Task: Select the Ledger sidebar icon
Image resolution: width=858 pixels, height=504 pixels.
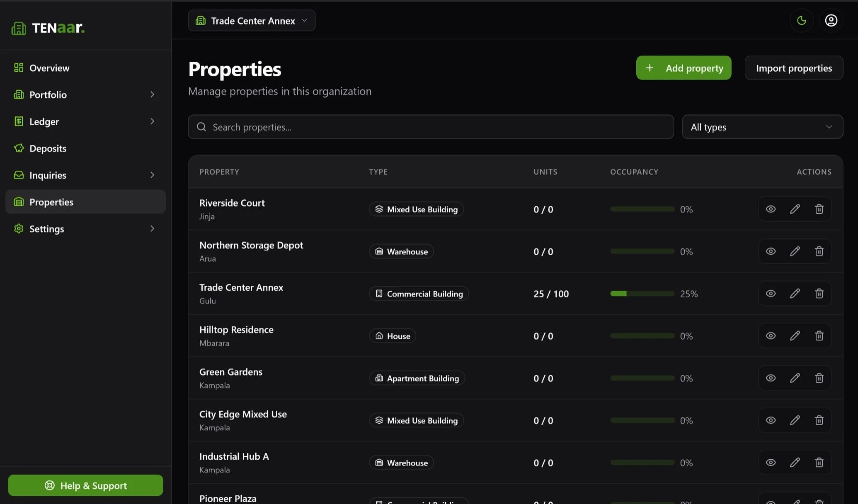Action: (x=19, y=121)
